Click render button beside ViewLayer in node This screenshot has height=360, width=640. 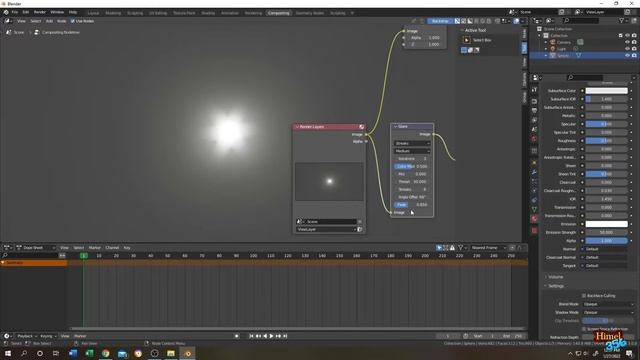tap(360, 229)
